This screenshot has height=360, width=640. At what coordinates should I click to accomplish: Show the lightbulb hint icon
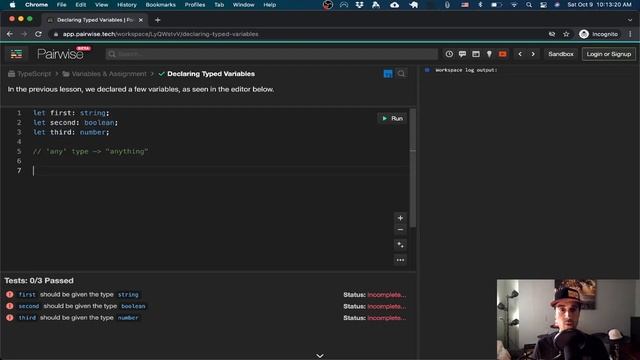tap(489, 54)
